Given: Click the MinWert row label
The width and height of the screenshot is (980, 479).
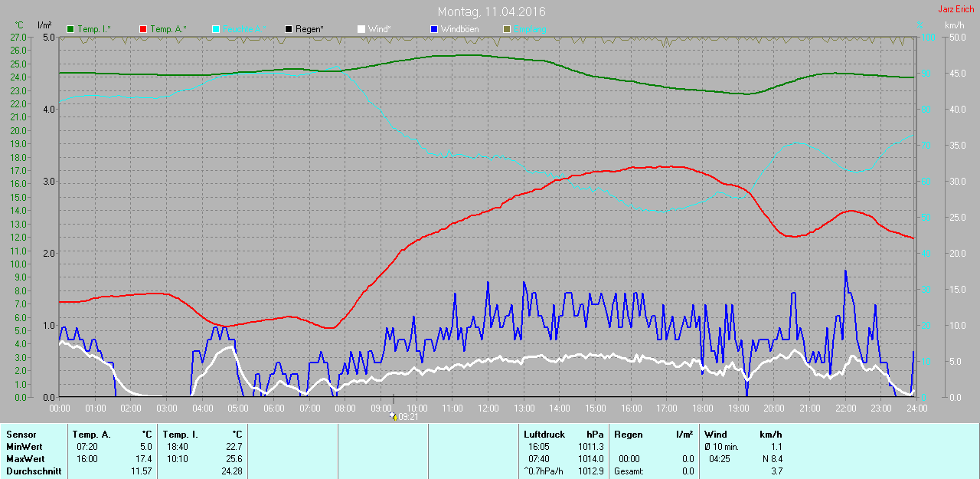Looking at the screenshot, I should coord(24,447).
